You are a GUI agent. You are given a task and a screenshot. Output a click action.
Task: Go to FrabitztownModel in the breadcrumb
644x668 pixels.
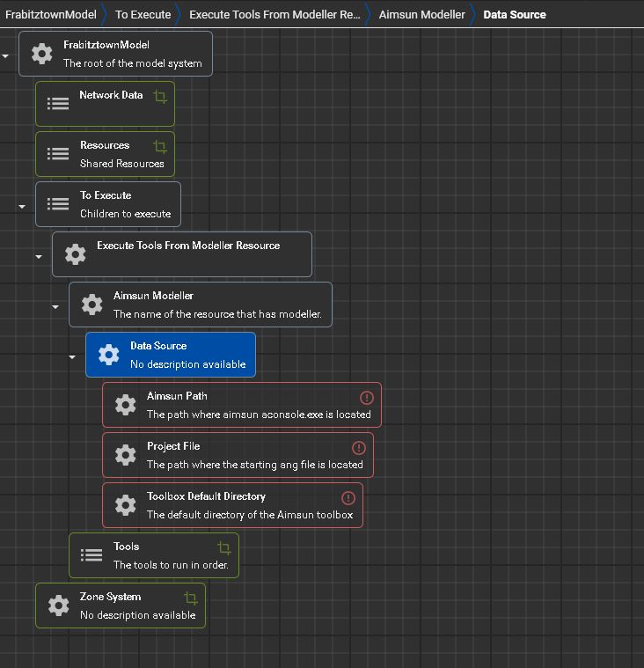[51, 14]
